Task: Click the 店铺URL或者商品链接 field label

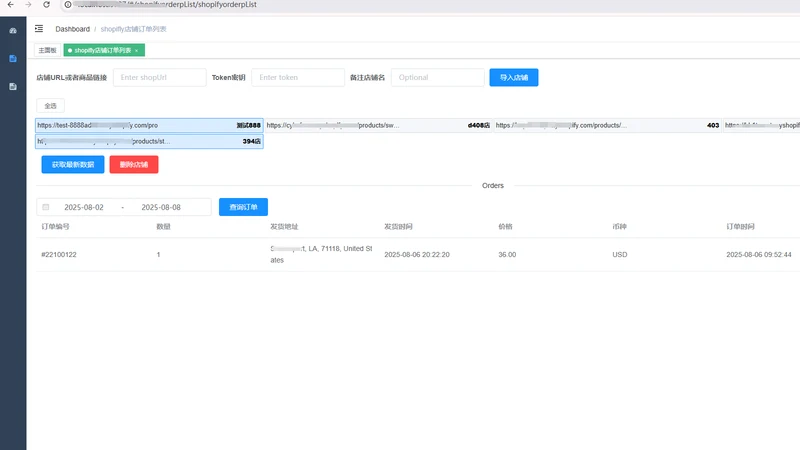Action: click(71, 78)
